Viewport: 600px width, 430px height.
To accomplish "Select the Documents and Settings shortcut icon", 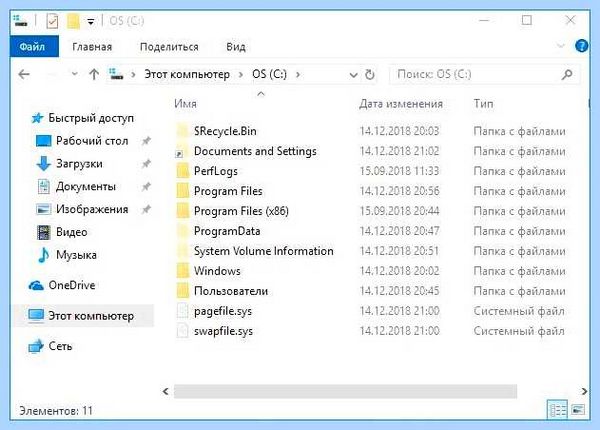I will pos(183,151).
